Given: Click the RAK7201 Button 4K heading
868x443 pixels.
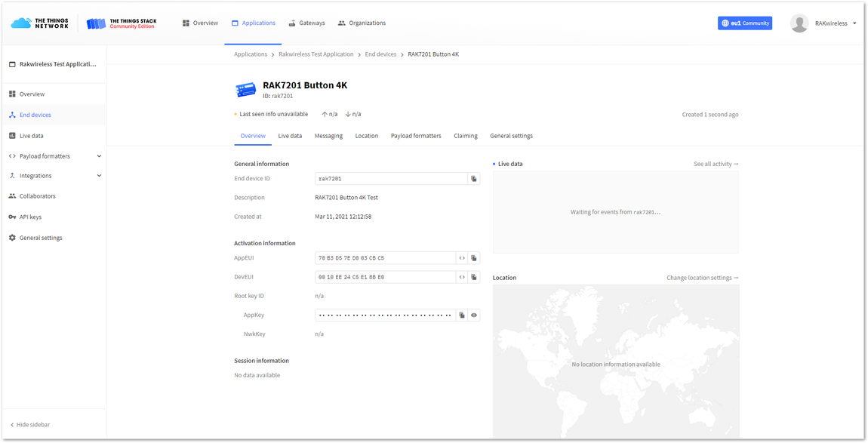Looking at the screenshot, I should pyautogui.click(x=305, y=85).
